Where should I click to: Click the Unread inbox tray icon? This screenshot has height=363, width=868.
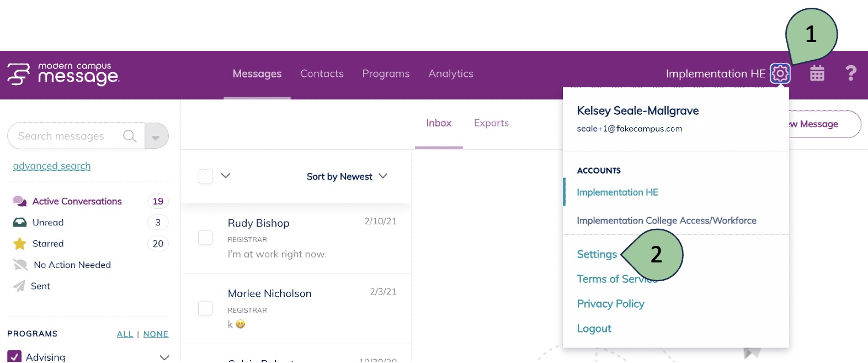(x=20, y=222)
